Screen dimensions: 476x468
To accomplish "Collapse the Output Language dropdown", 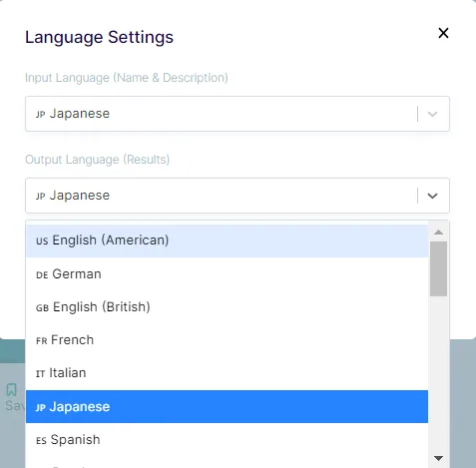I will tap(238, 196).
